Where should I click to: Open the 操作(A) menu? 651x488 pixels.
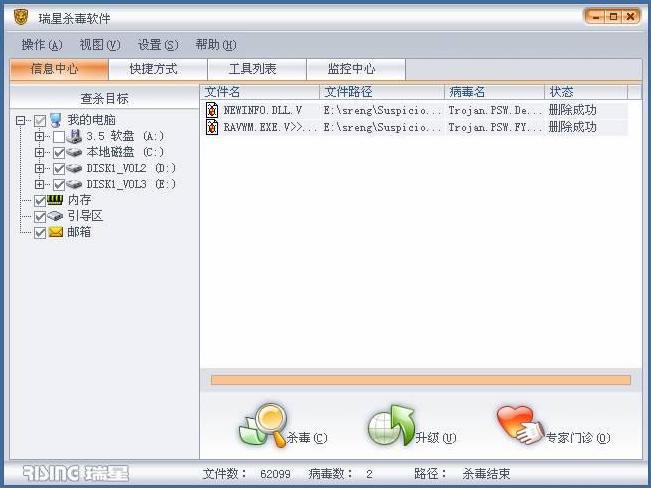click(42, 44)
